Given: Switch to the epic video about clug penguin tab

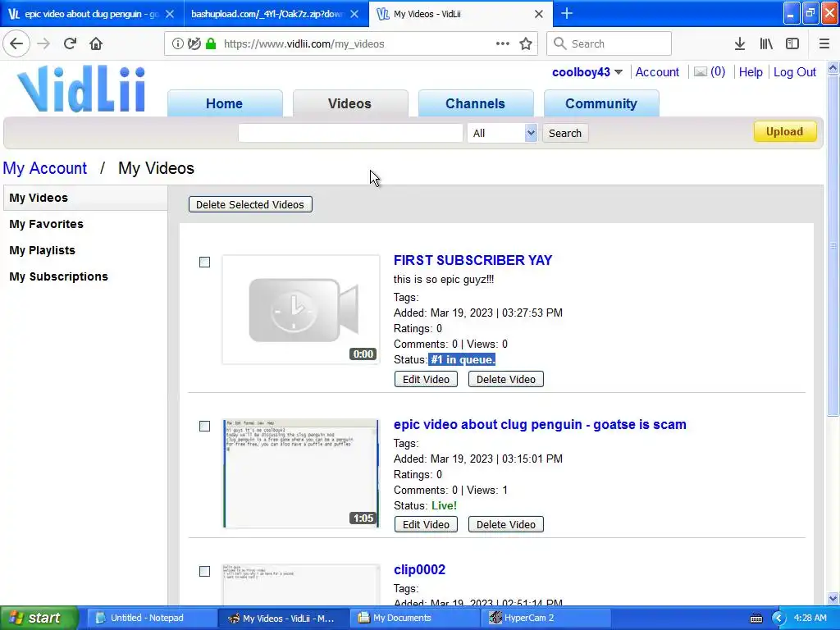Looking at the screenshot, I should pyautogui.click(x=91, y=14).
